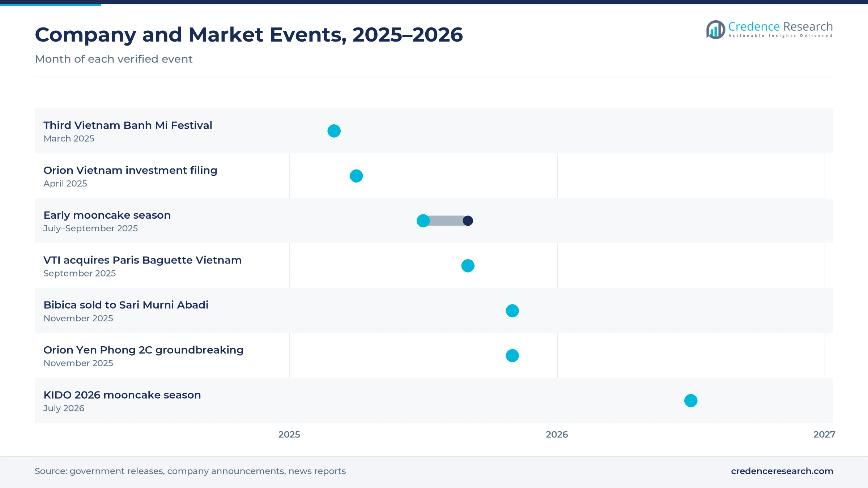Click the Credence Research brand name text
This screenshot has width=868, height=488.
coord(780,26)
